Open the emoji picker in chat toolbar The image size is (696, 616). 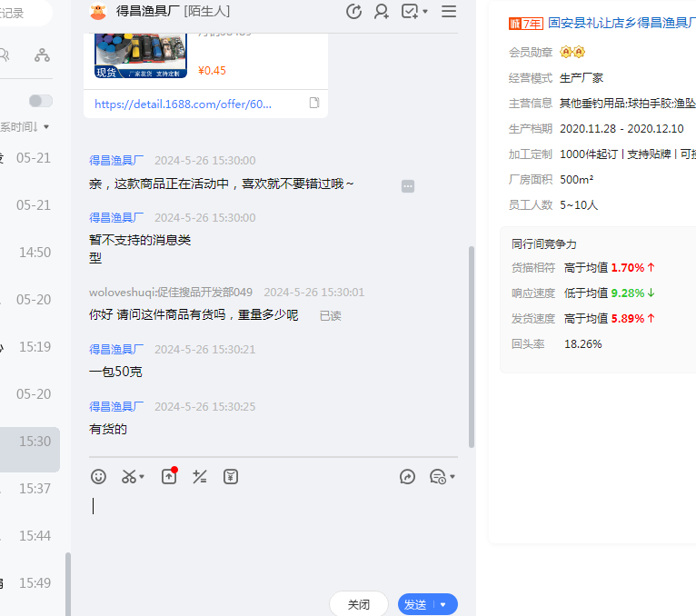[99, 476]
